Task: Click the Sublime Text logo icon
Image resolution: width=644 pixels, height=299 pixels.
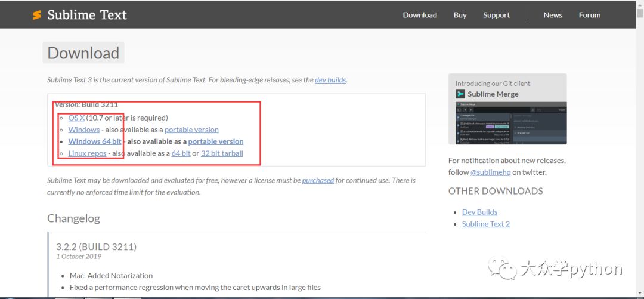Action: (37, 15)
